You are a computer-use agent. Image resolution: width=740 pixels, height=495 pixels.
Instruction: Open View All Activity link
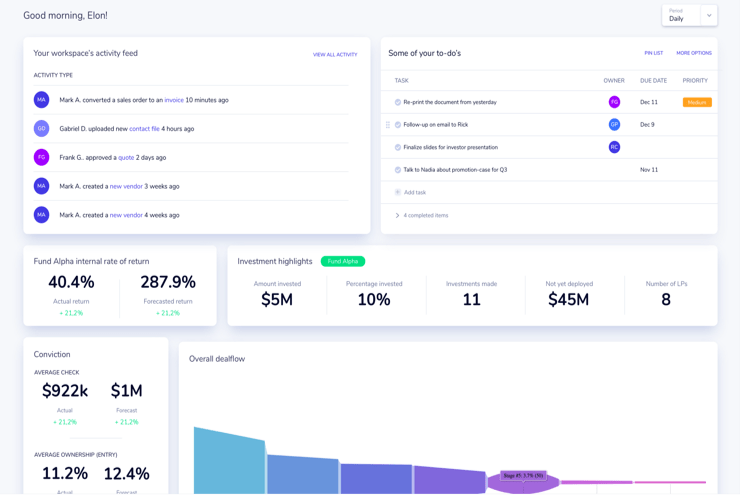(335, 55)
